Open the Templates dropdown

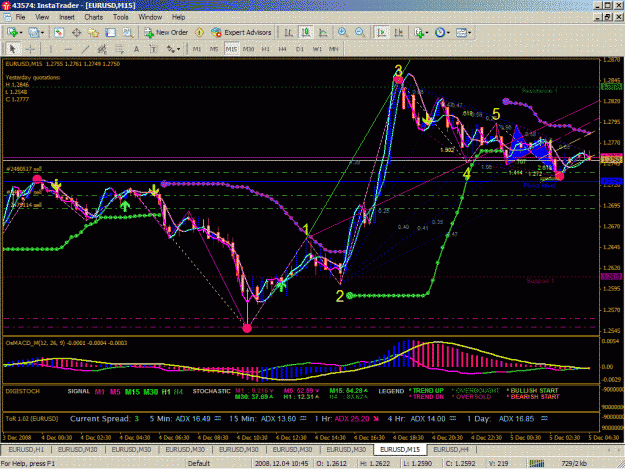(470, 33)
